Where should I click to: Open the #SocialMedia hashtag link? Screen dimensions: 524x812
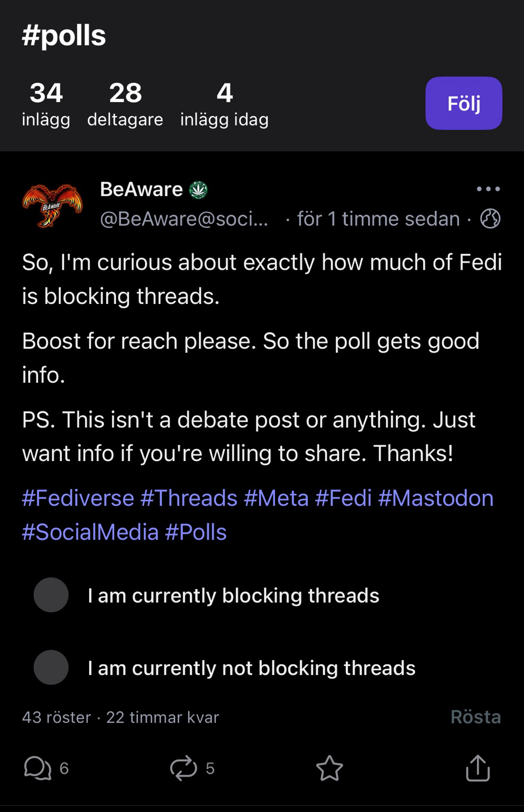pos(90,532)
